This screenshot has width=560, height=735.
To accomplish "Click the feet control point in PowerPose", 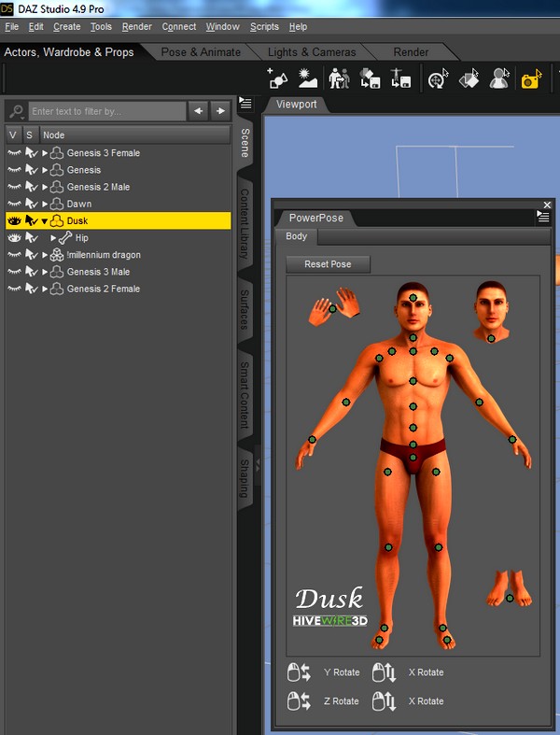I will pyautogui.click(x=510, y=598).
